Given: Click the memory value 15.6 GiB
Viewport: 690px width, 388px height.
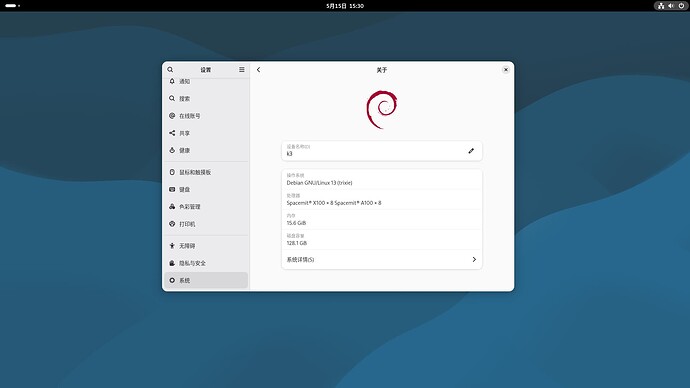Looking at the screenshot, I should tap(296, 223).
